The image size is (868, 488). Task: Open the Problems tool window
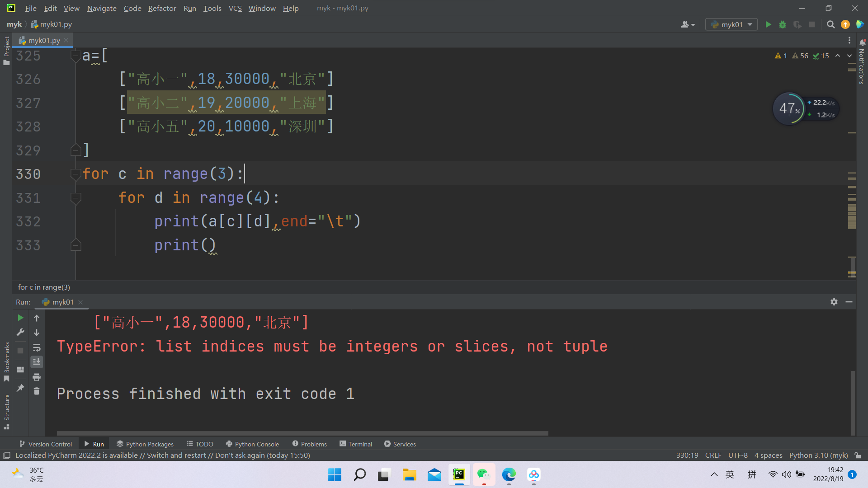[x=309, y=444]
